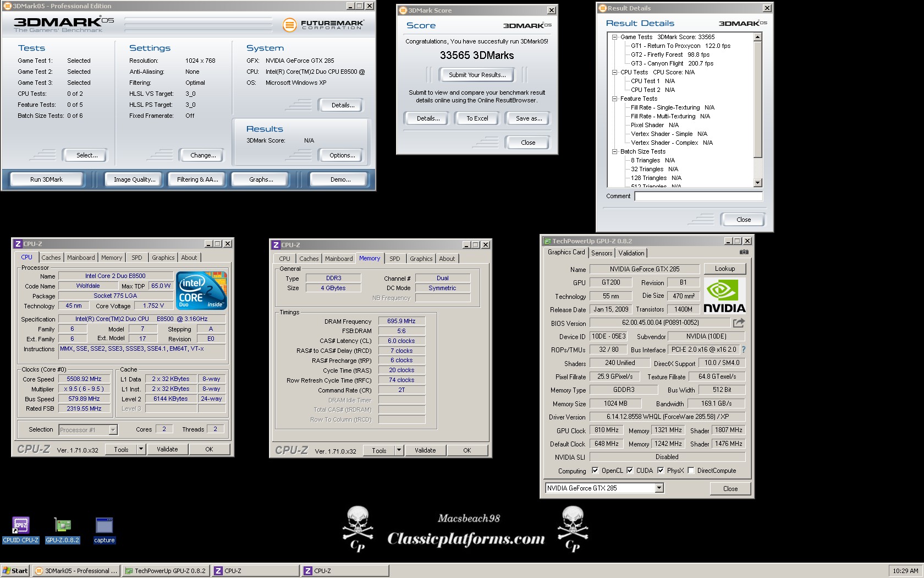The width and height of the screenshot is (924, 578).
Task: Collapse the Feature Tests tree node
Action: 614,99
